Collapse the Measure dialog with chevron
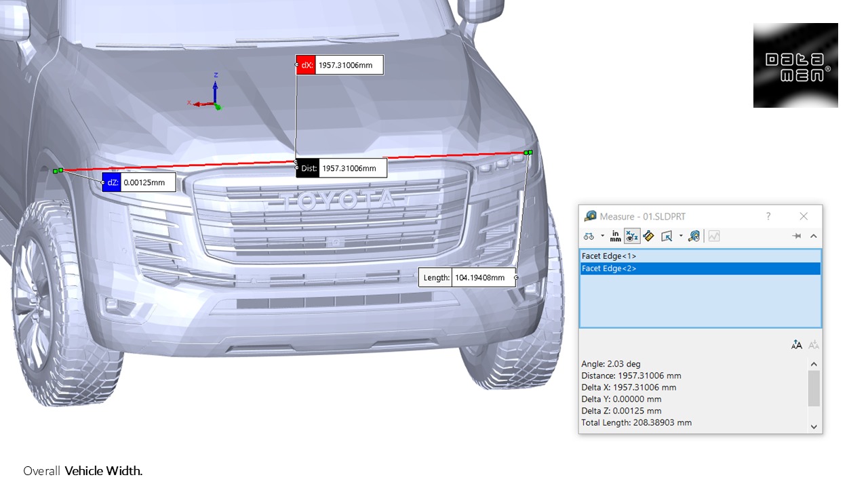This screenshot has width=868, height=488. coord(814,236)
